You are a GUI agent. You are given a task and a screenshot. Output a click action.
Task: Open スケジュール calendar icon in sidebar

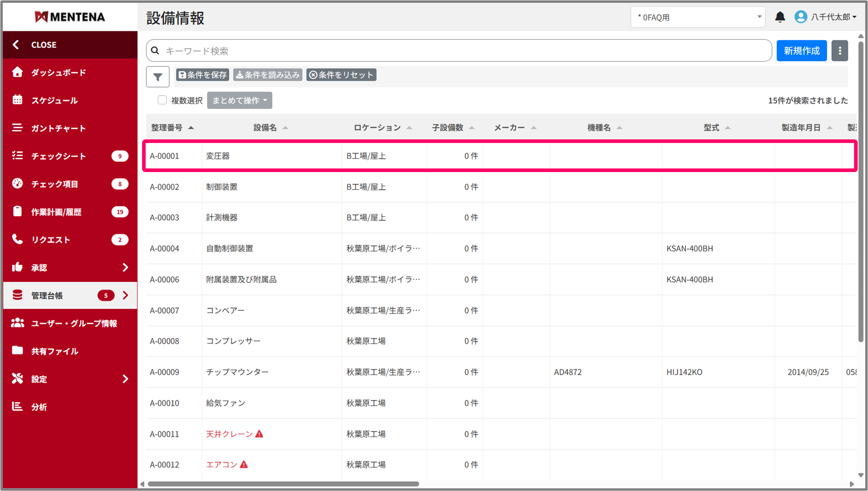(17, 100)
